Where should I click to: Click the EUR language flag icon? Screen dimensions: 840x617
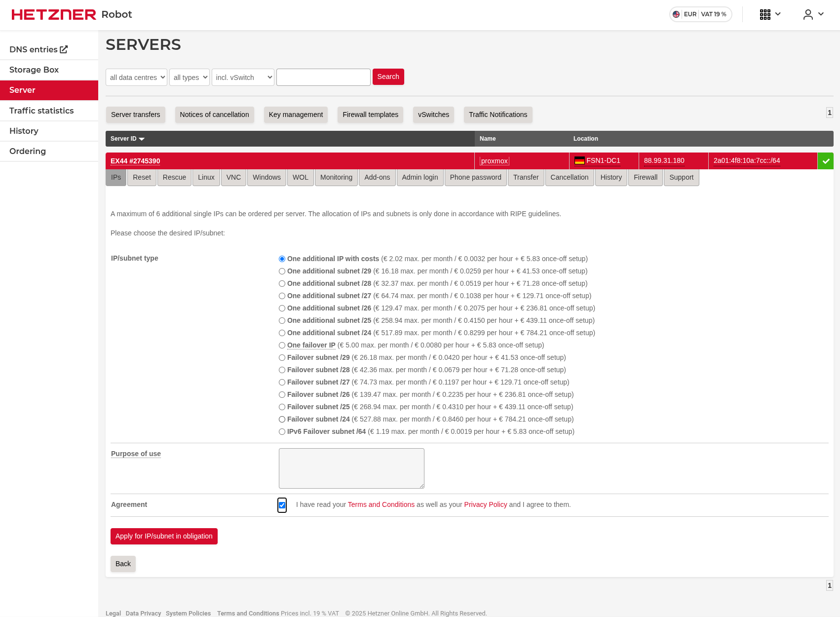[x=676, y=14]
